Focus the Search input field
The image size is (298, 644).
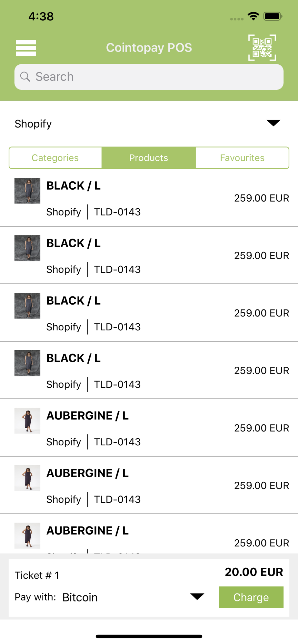[149, 77]
